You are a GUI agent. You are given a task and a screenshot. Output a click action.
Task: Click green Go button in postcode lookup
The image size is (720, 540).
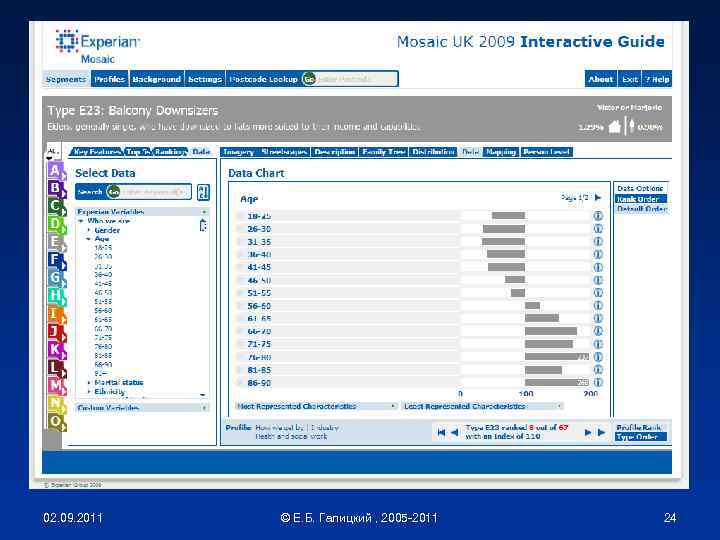[x=309, y=79]
